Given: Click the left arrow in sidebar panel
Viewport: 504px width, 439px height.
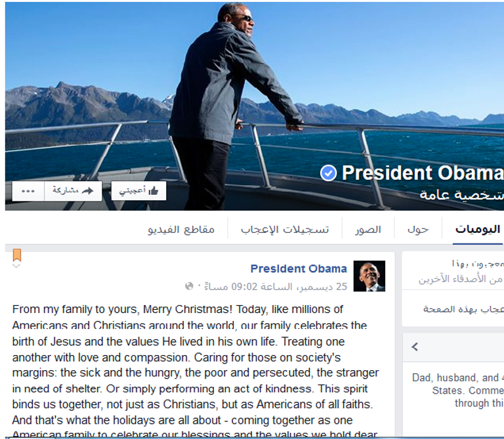Looking at the screenshot, I should pyautogui.click(x=415, y=346).
